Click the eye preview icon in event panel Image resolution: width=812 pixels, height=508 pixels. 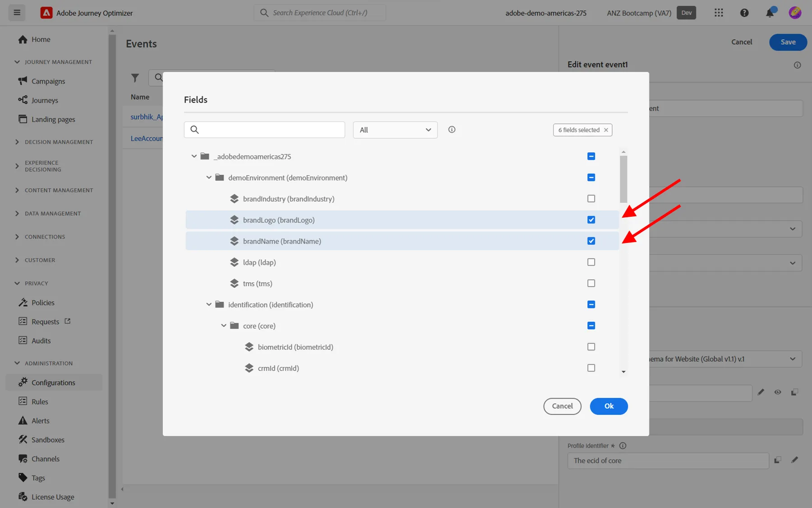click(x=778, y=392)
